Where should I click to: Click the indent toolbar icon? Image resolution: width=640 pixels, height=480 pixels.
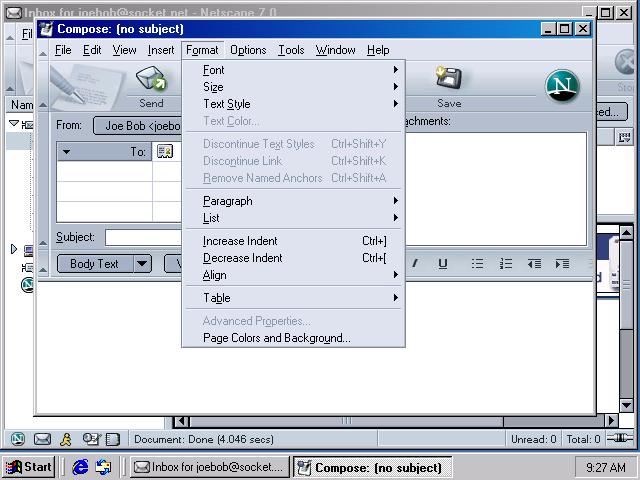point(562,264)
